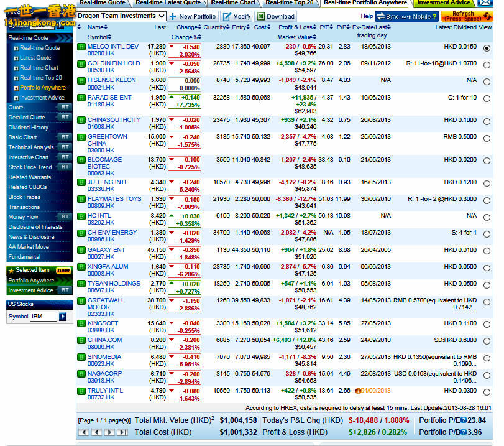Sort the table by Quantity column
This screenshot has width=504, height=446.
(x=217, y=27)
